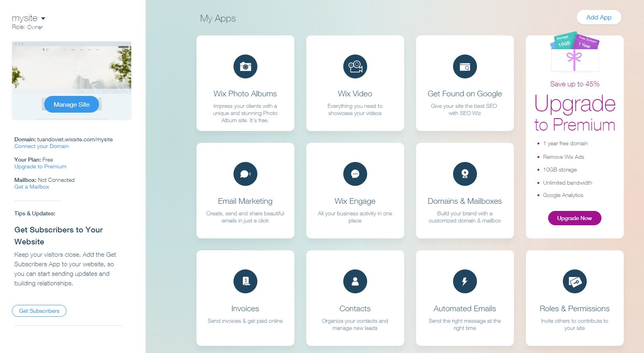Viewport: 644px width, 353px height.
Task: Click 'Send the right message at the right time'
Action: [465, 324]
